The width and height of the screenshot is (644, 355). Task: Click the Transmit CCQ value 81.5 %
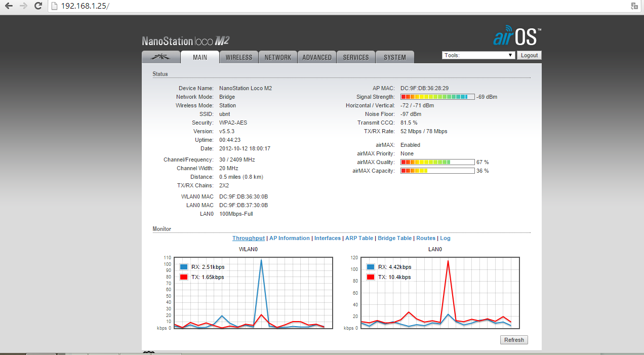pos(409,123)
